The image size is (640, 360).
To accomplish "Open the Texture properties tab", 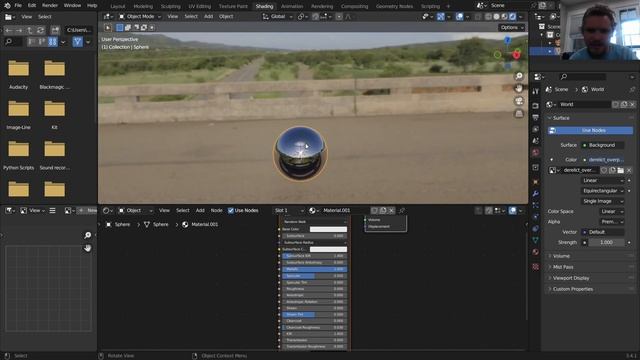I will click(x=536, y=267).
